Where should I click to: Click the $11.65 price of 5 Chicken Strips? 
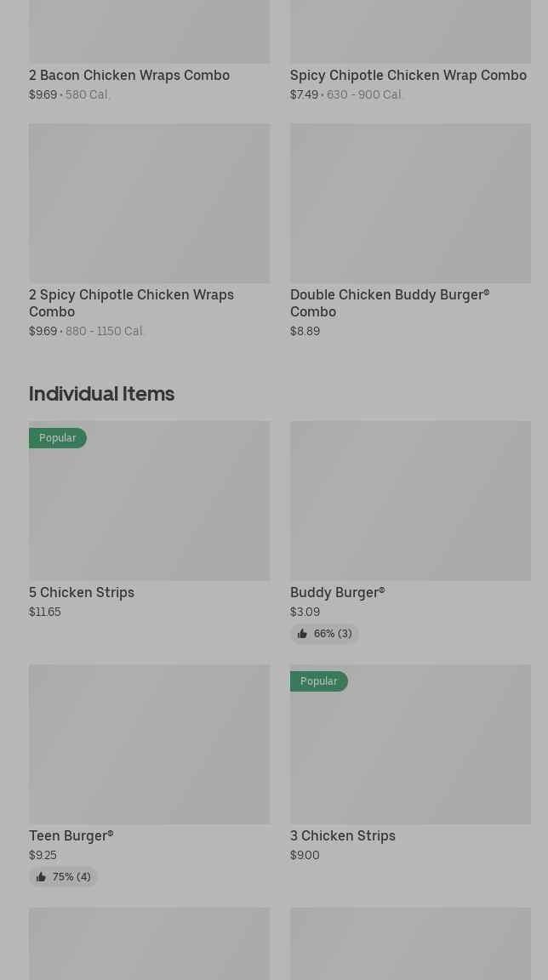click(x=45, y=612)
